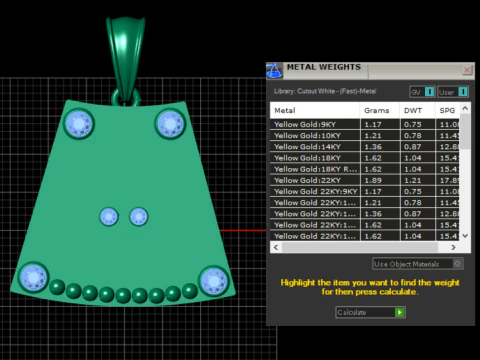This screenshot has width=480, height=360.
Task: Select the Yellow Gold:18KY row
Action: (x=365, y=158)
